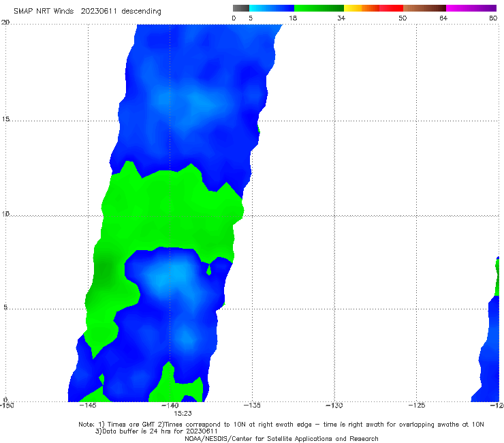Click the '18' label under the color bar
Image resolution: width=504 pixels, height=443 pixels.
[x=293, y=18]
